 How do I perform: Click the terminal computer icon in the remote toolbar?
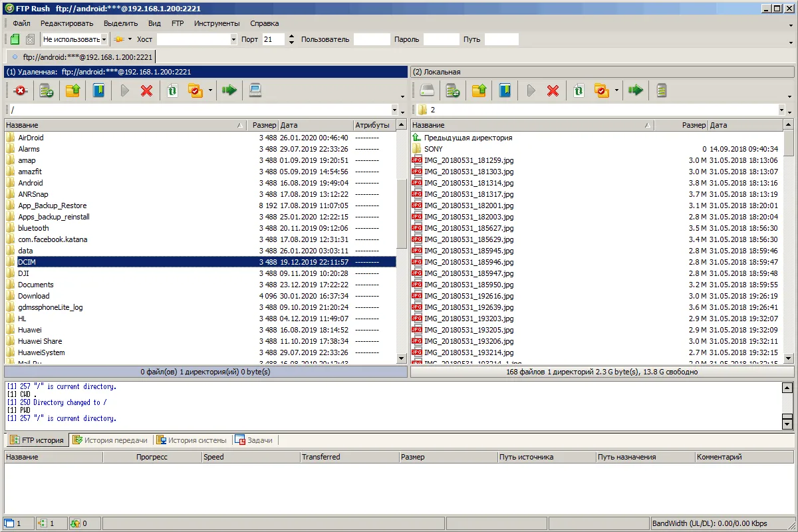click(255, 90)
